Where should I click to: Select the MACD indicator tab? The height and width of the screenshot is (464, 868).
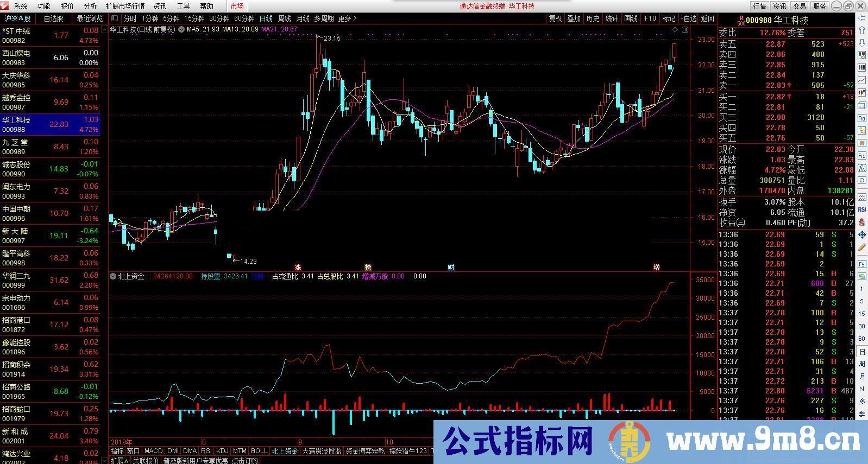pyautogui.click(x=153, y=451)
